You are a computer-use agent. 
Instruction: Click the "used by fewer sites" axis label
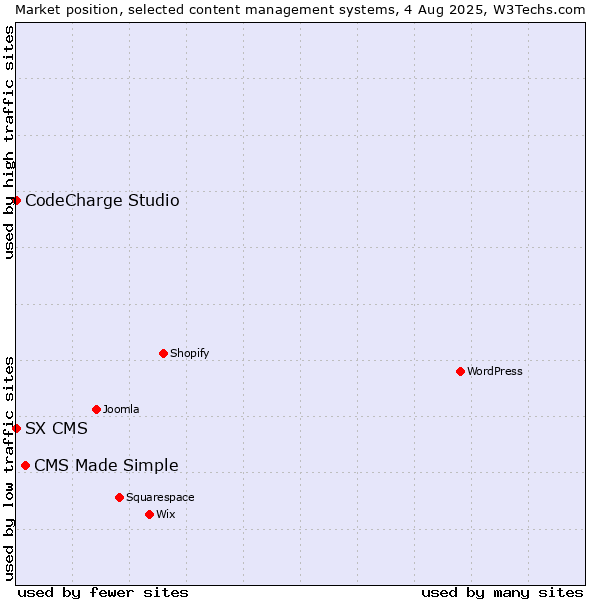click(x=103, y=593)
